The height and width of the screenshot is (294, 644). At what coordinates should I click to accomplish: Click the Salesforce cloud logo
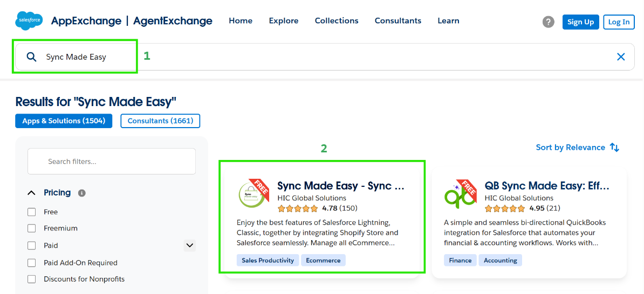[x=29, y=20]
